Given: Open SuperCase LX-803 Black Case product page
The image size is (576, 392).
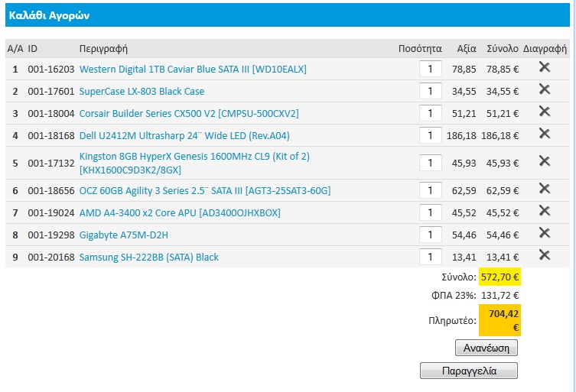Looking at the screenshot, I should 142,92.
